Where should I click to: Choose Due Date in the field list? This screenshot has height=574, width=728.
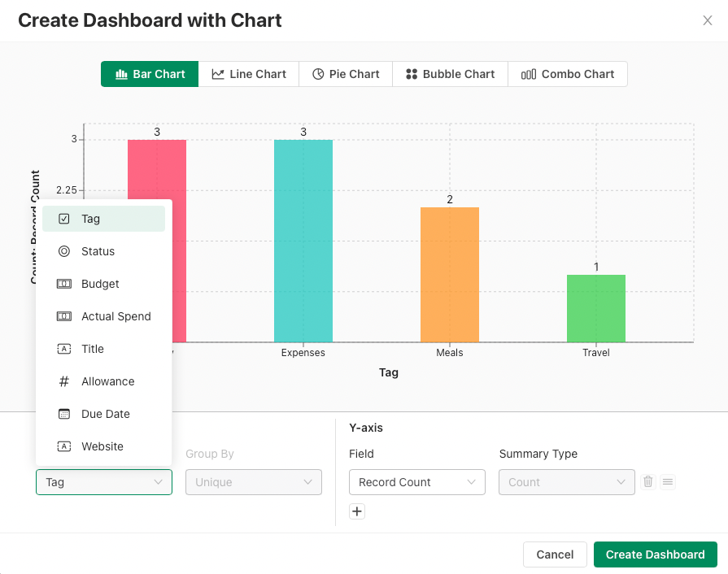[103, 414]
